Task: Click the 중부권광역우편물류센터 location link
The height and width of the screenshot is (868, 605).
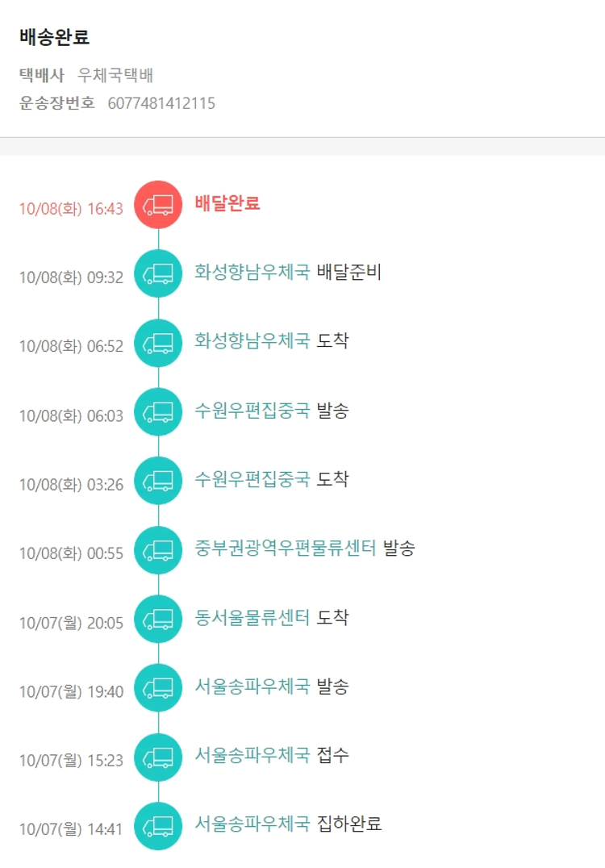Action: click(285, 548)
